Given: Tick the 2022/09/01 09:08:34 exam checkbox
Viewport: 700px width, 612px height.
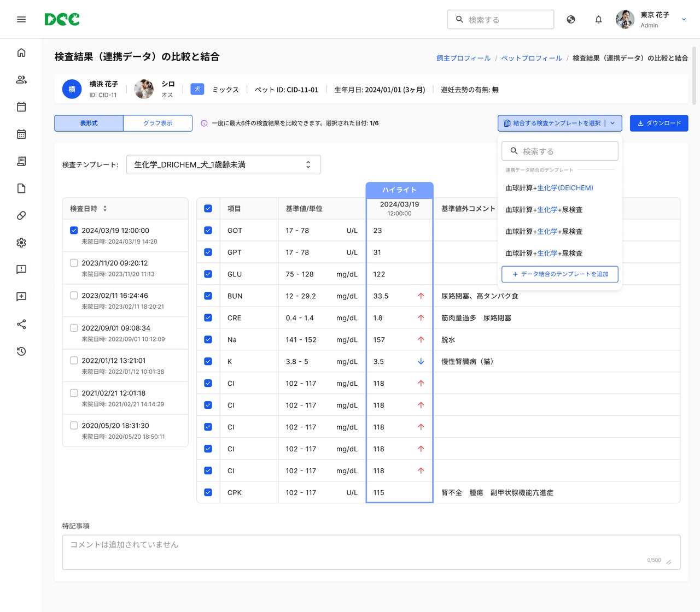Looking at the screenshot, I should (74, 328).
